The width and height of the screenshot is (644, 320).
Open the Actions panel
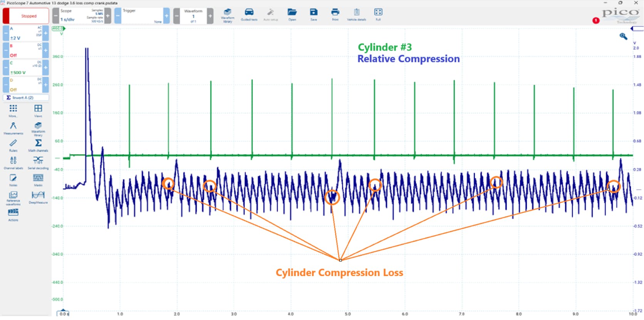(13, 215)
